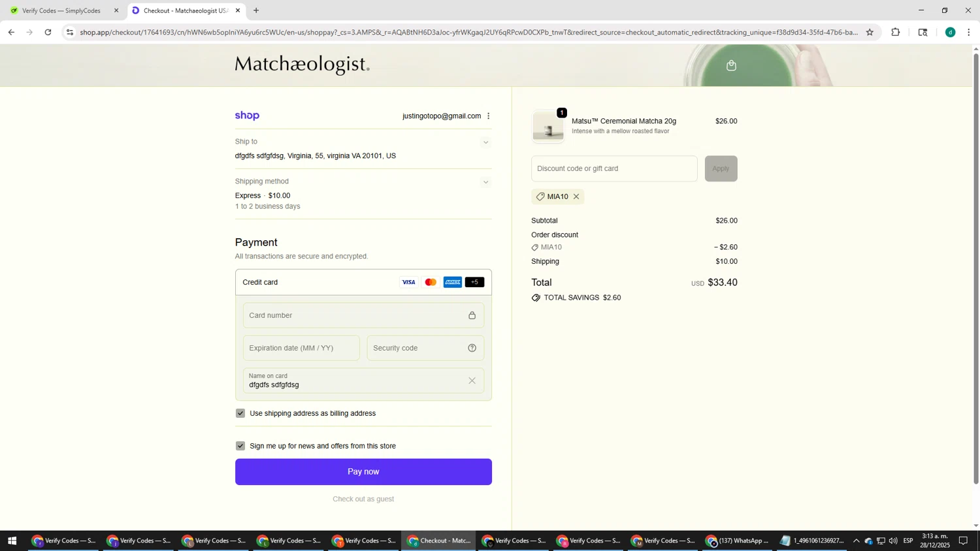Screen dimensions: 980x551
Task: Toggle Use shipping address as billing address
Action: [240, 413]
